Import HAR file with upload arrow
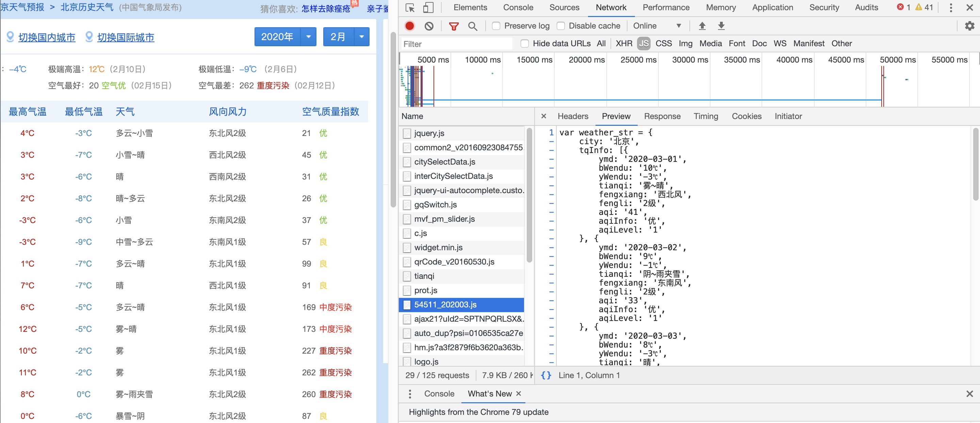980x423 pixels. pyautogui.click(x=702, y=26)
